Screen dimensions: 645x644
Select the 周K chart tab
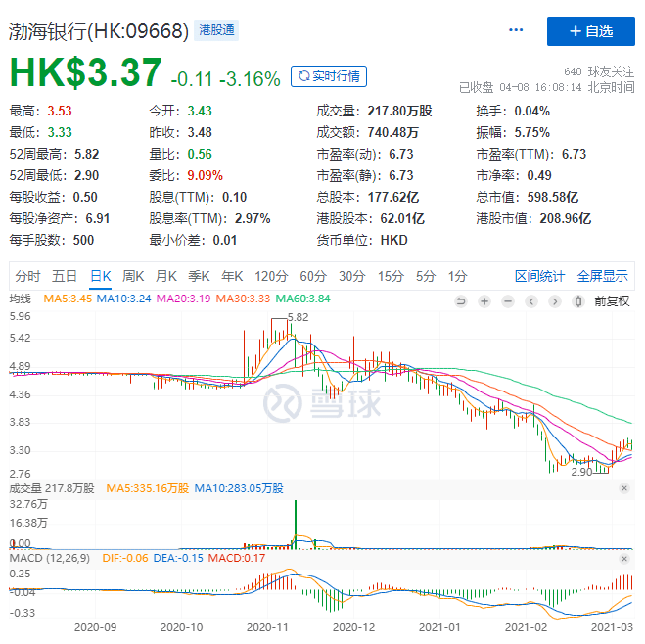133,276
